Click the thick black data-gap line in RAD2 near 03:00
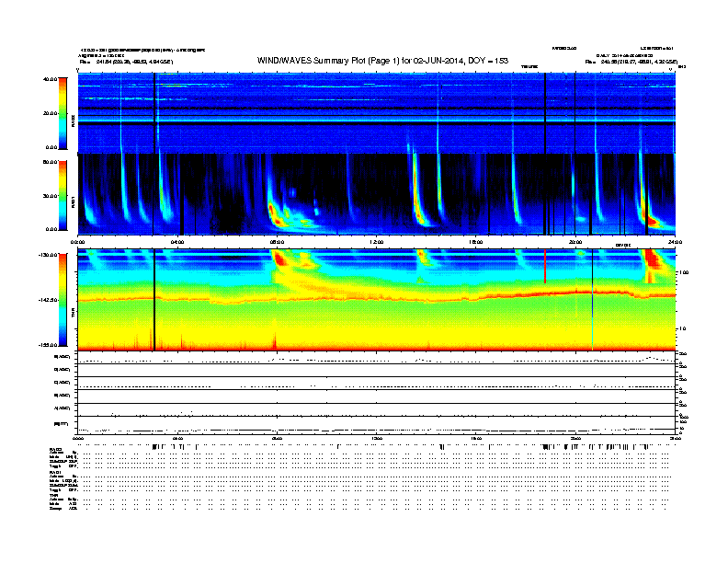728x563 pixels. (x=154, y=113)
